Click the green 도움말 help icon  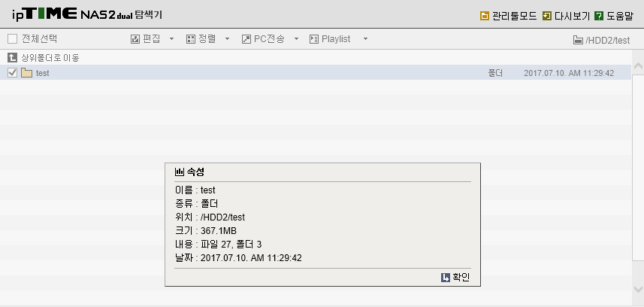click(599, 16)
